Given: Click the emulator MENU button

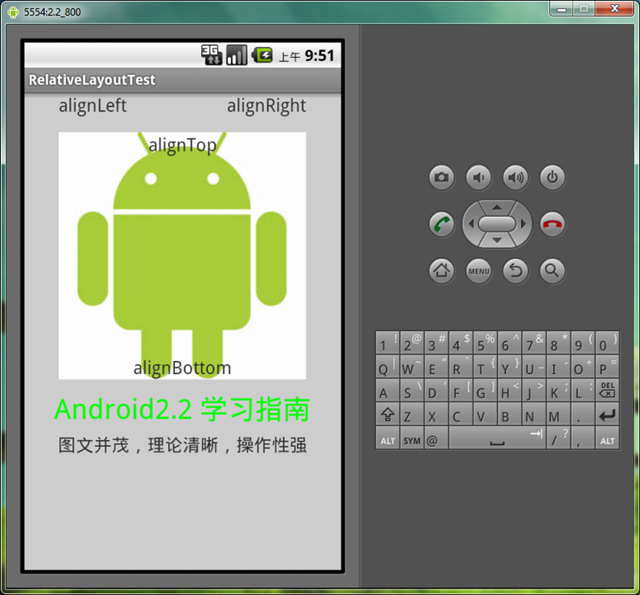Looking at the screenshot, I should (479, 271).
